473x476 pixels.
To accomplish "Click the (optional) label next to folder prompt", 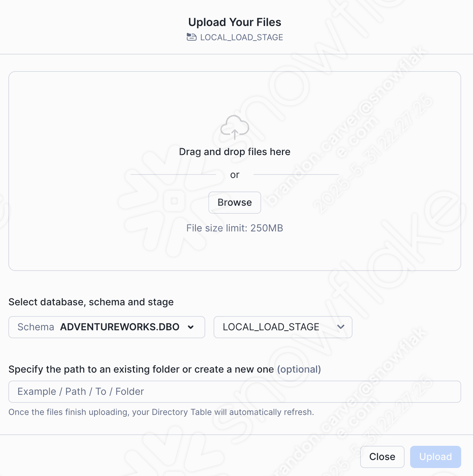I will (299, 369).
